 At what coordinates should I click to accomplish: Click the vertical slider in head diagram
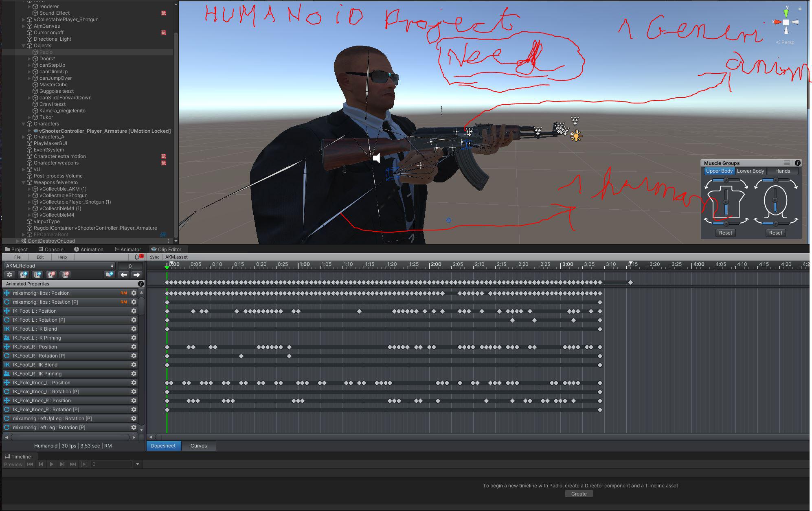(x=775, y=201)
